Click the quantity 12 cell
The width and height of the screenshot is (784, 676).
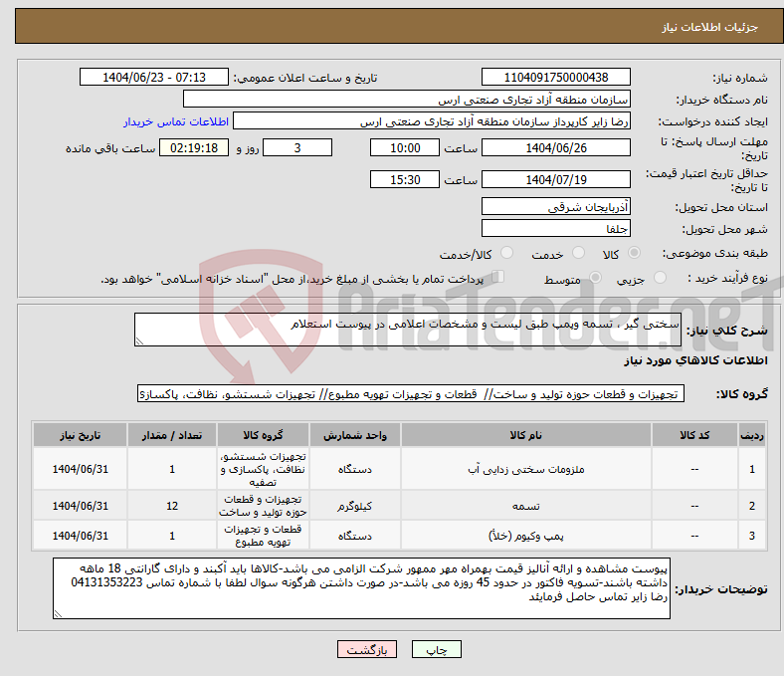pos(172,506)
